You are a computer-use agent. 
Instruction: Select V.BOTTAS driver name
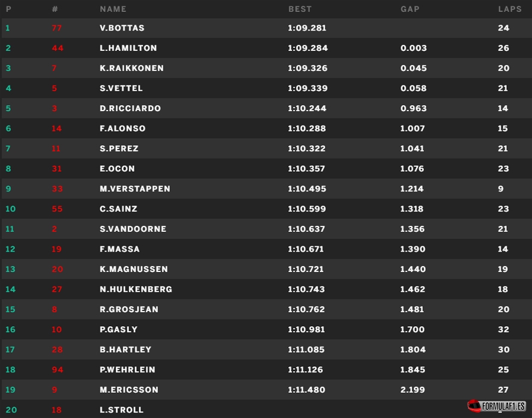point(122,28)
